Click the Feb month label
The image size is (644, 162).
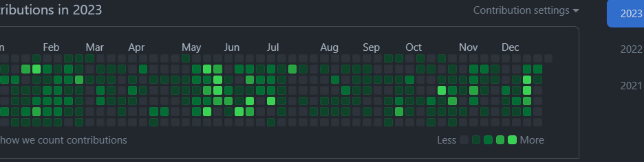click(51, 47)
